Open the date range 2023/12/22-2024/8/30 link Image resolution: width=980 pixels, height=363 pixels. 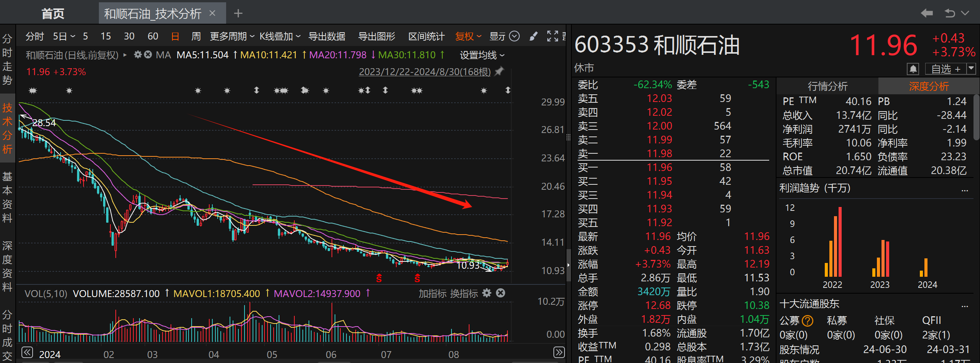coord(425,72)
